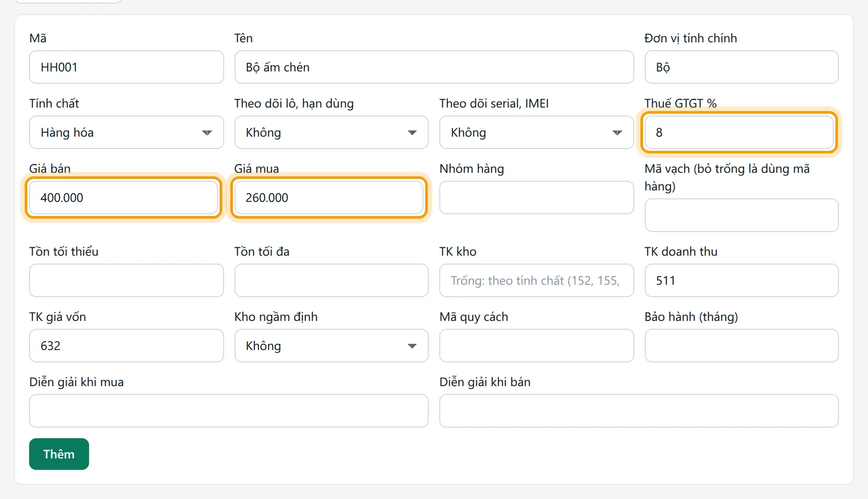This screenshot has height=499, width=868.
Task: Click the Nhóm hàng input box
Action: [537, 197]
